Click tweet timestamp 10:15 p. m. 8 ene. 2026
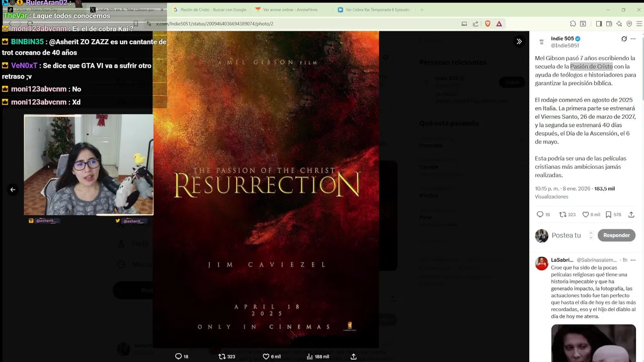Screen dimensions: 644x362 pyautogui.click(x=562, y=189)
